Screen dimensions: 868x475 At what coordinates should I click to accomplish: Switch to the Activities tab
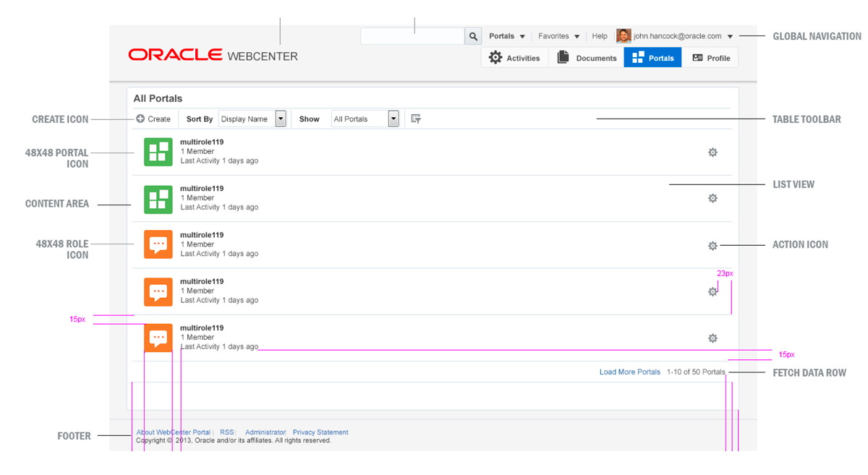click(x=514, y=58)
